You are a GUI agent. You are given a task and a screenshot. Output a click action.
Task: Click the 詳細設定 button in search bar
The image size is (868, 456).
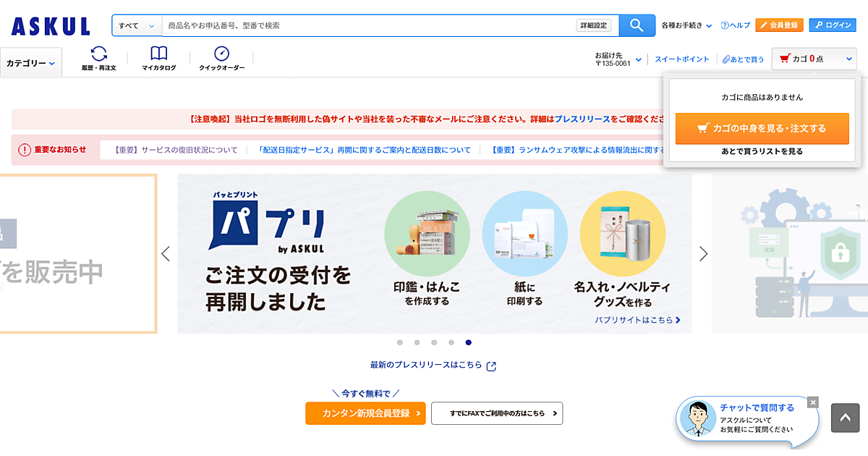(x=594, y=25)
